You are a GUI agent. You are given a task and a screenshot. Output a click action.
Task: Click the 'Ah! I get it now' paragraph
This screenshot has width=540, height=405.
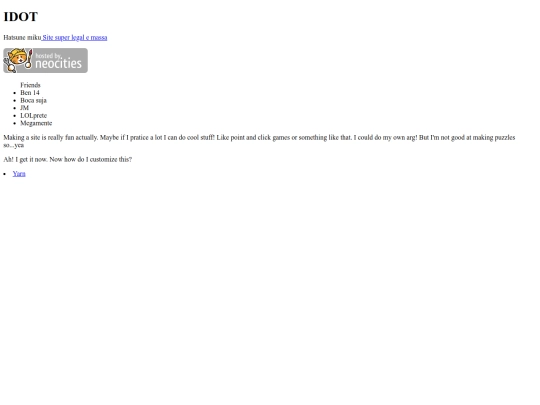coord(68,159)
